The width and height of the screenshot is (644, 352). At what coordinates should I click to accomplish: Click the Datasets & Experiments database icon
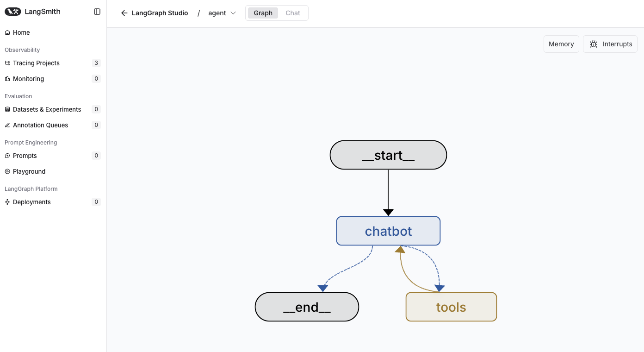(x=7, y=109)
